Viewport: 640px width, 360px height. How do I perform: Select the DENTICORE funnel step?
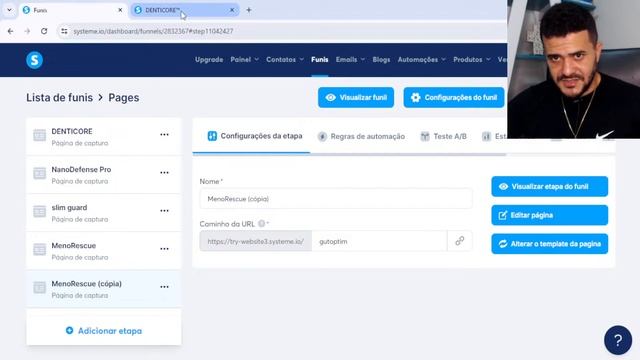(104, 136)
